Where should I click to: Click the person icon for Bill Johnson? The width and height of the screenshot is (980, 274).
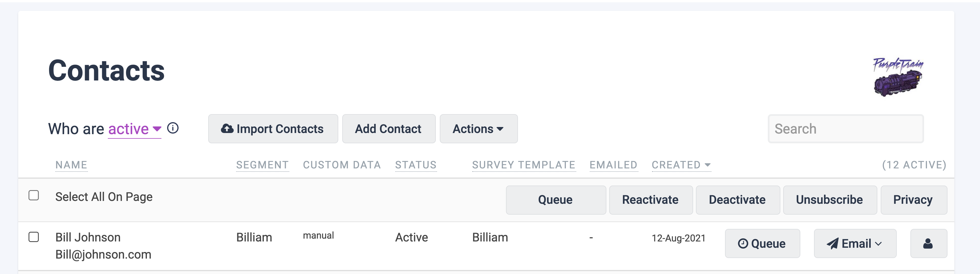click(928, 243)
